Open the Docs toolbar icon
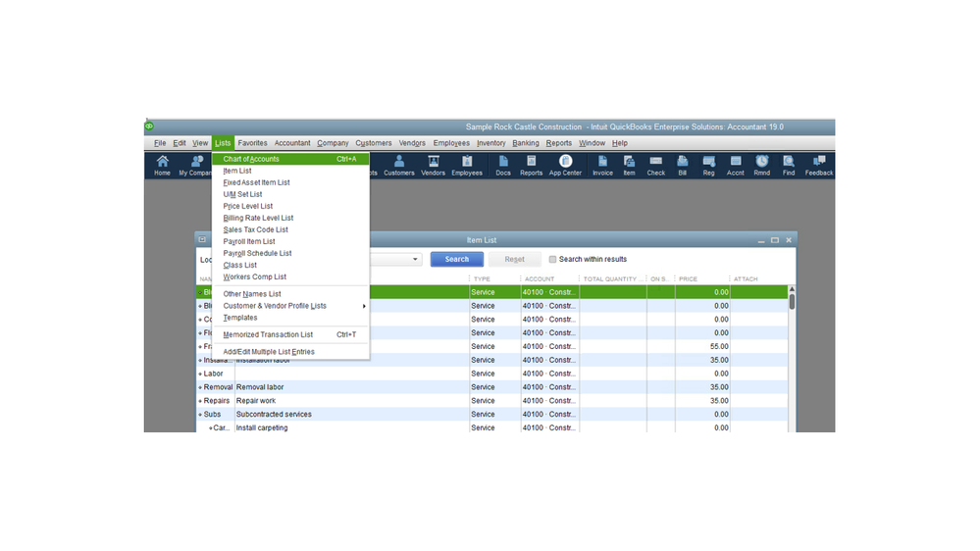 click(503, 166)
